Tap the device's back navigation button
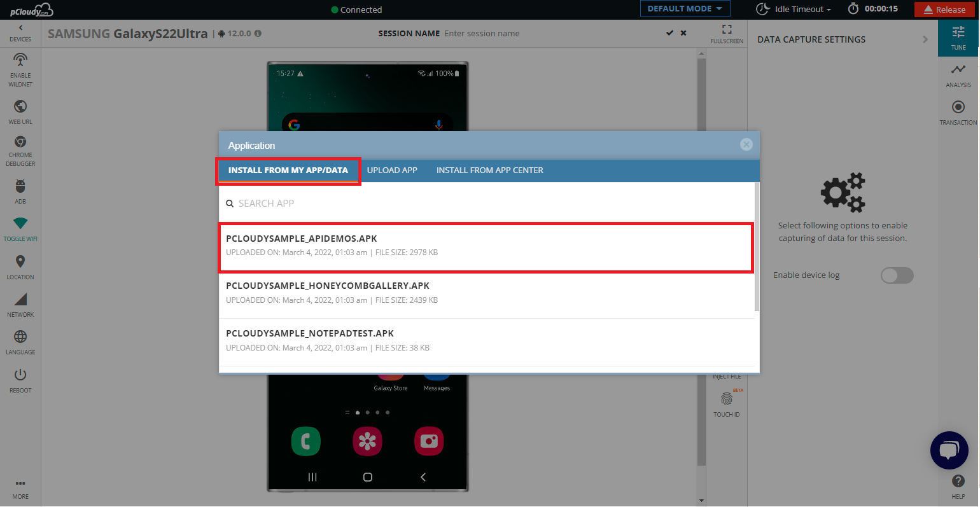The image size is (980, 507). pyautogui.click(x=423, y=477)
